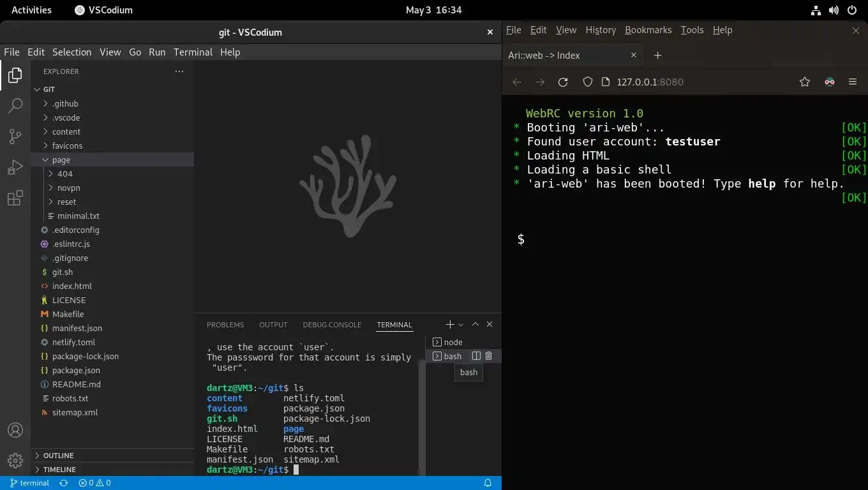
Task: Open the Run menu in VSCodium
Action: coord(157,52)
